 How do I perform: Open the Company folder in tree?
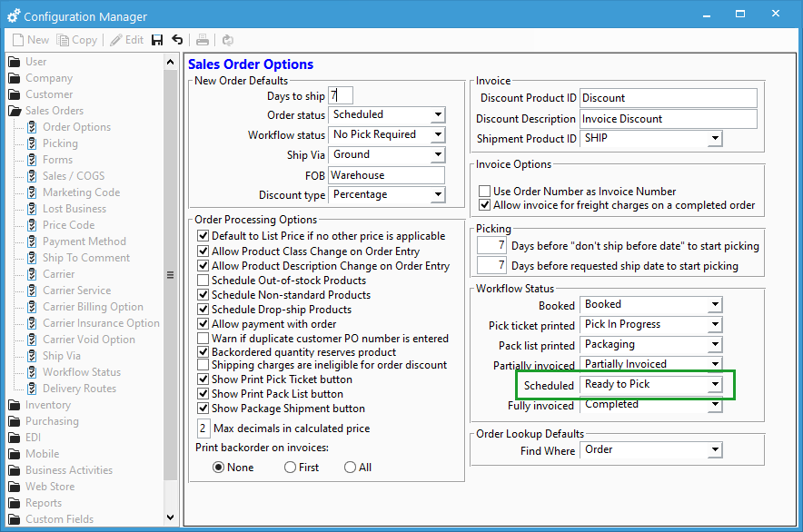pyautogui.click(x=41, y=78)
